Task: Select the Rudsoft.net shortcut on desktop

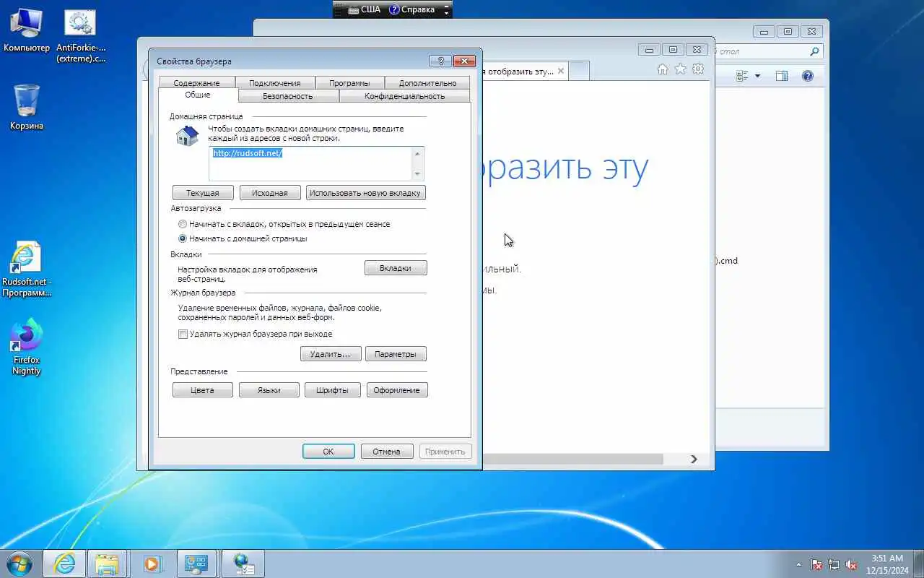Action: click(27, 269)
